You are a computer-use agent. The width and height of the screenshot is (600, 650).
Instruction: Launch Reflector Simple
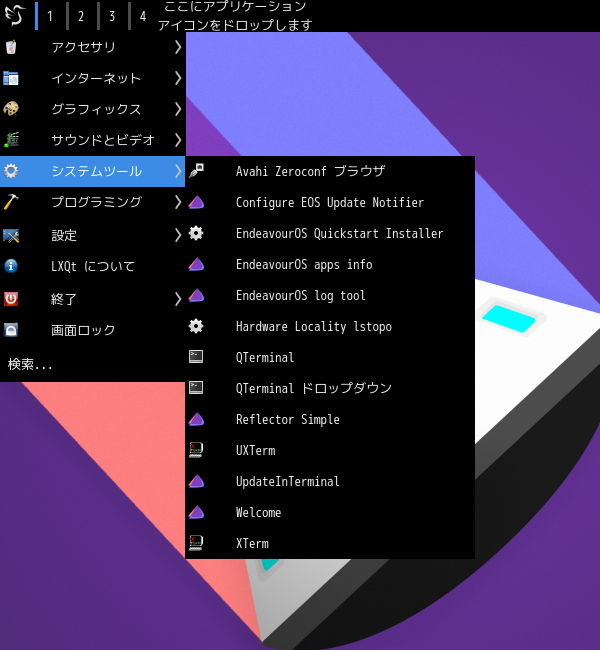point(330,420)
